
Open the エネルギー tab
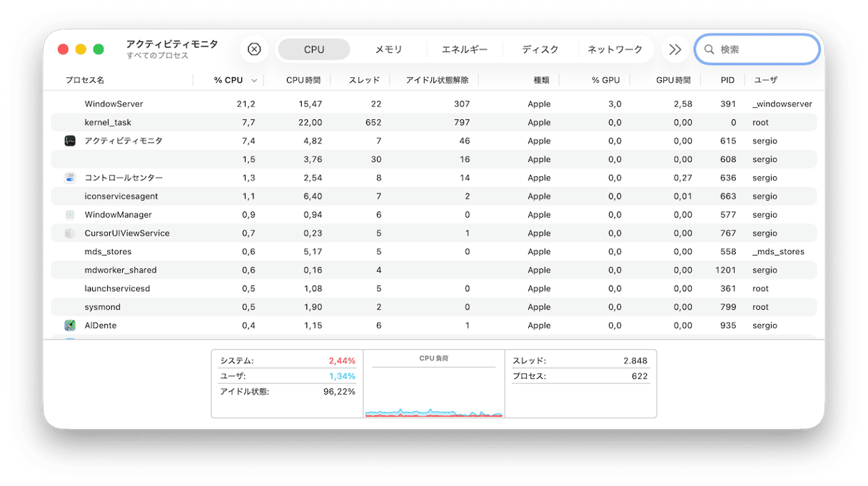[465, 50]
